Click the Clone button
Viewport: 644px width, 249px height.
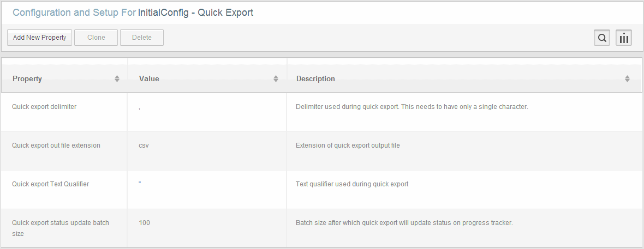click(x=96, y=38)
